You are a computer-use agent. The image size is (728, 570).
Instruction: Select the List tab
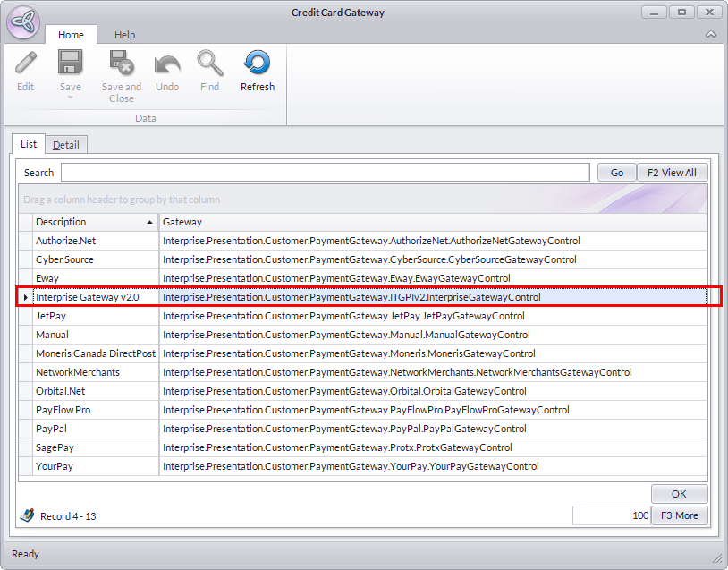(29, 144)
